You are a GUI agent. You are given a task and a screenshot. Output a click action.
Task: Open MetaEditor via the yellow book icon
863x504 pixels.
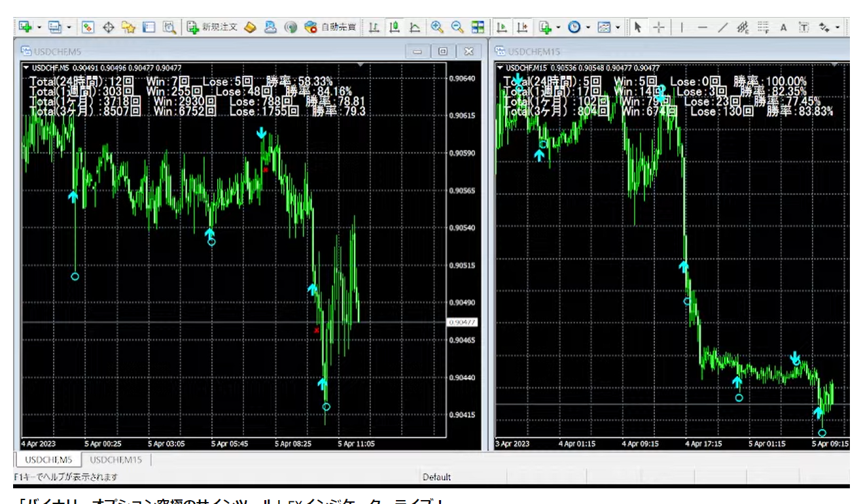pyautogui.click(x=250, y=27)
